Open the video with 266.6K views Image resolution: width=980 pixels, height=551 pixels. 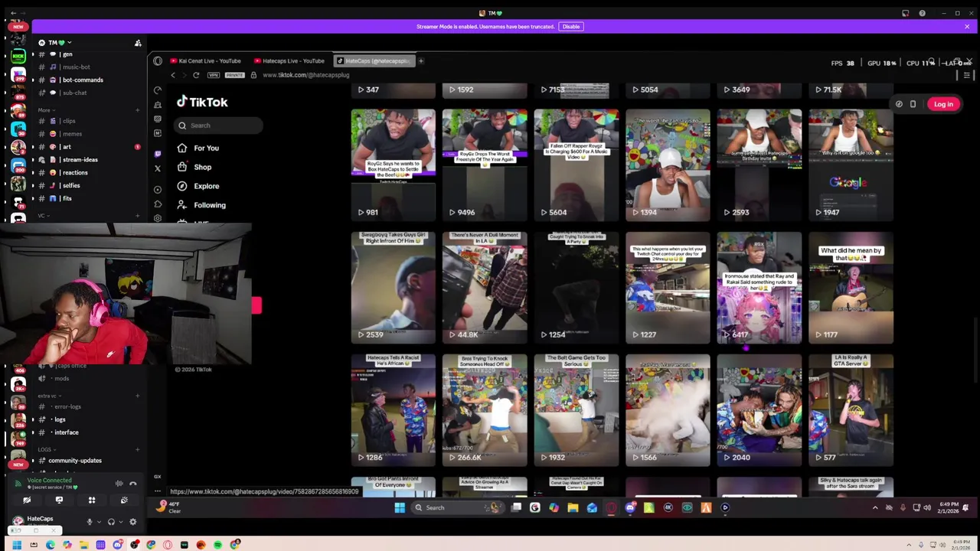(x=485, y=409)
